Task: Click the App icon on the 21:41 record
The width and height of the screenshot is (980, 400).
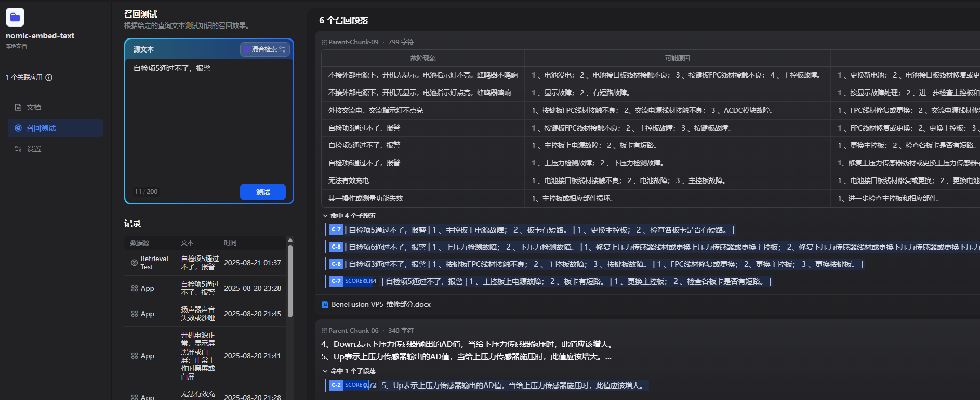Action: pyautogui.click(x=135, y=356)
